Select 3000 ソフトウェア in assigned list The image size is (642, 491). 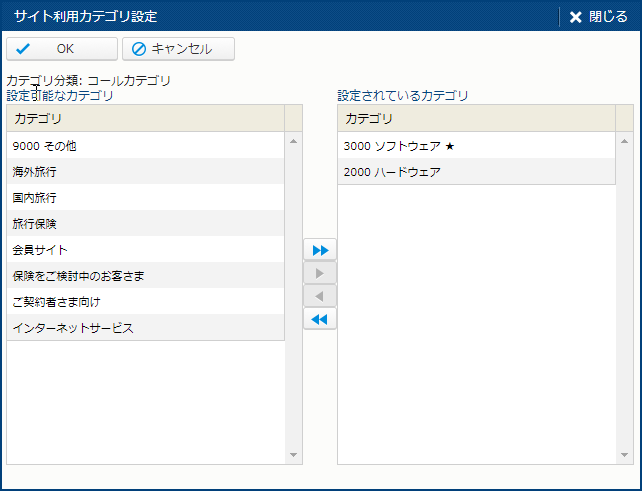coord(475,146)
